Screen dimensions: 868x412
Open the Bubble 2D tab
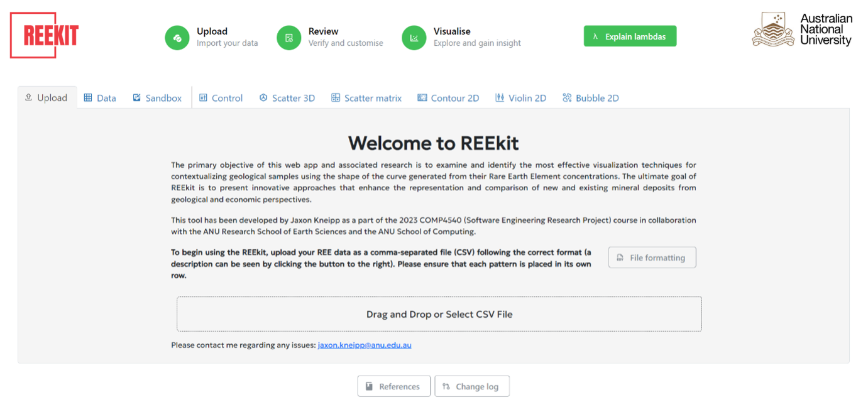(591, 98)
